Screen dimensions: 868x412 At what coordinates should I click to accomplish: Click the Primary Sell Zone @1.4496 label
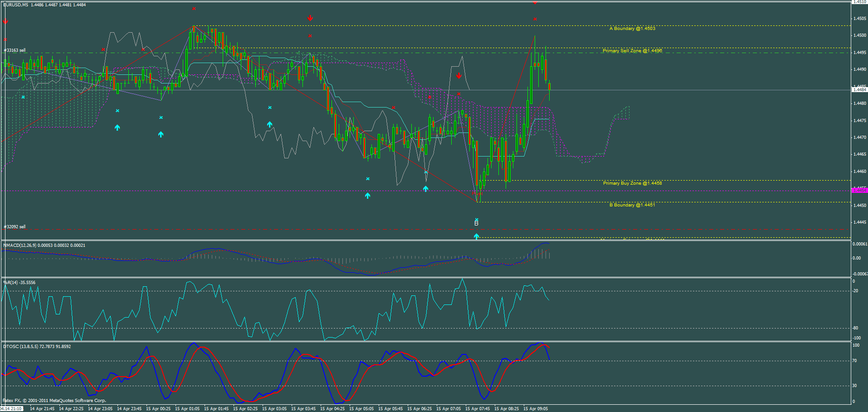[x=633, y=50]
